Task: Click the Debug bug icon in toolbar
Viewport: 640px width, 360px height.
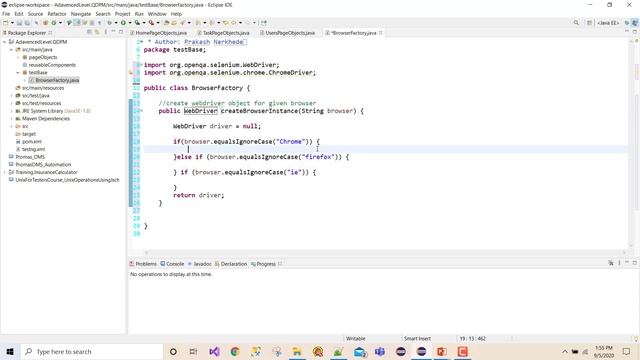Action: click(109, 23)
